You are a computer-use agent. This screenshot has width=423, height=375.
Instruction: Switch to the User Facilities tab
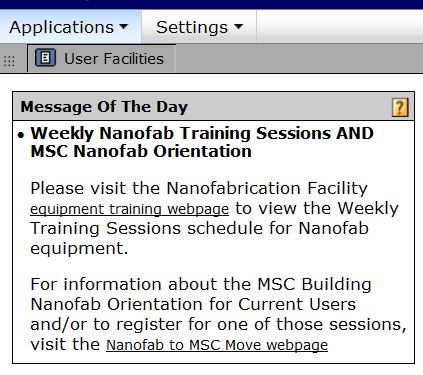[x=101, y=58]
